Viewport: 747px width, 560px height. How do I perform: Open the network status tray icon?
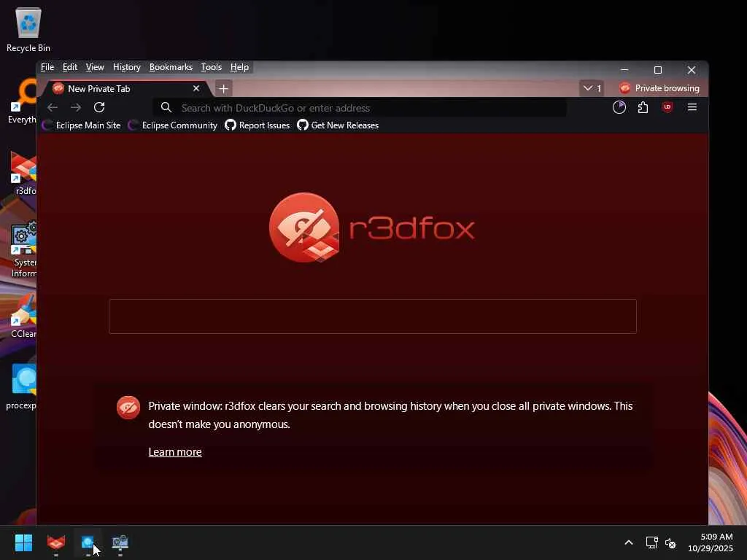651,542
